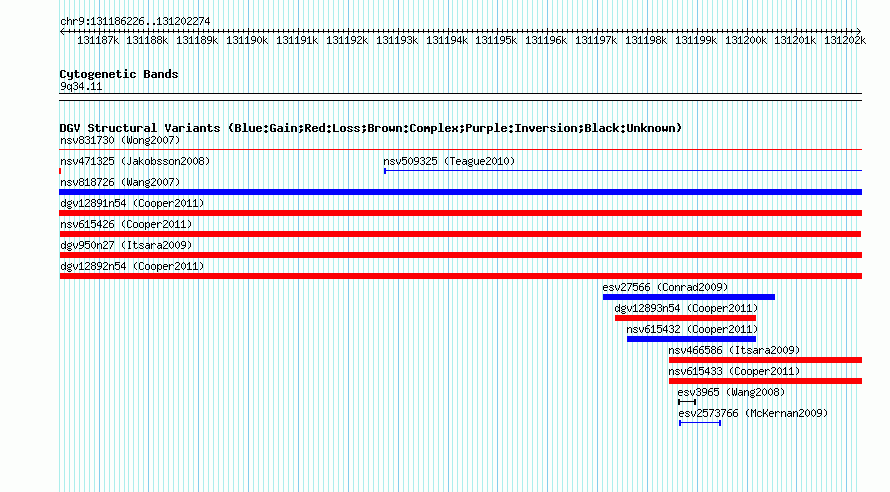Click the 9q34.11 cytogenetic band label

click(x=81, y=86)
